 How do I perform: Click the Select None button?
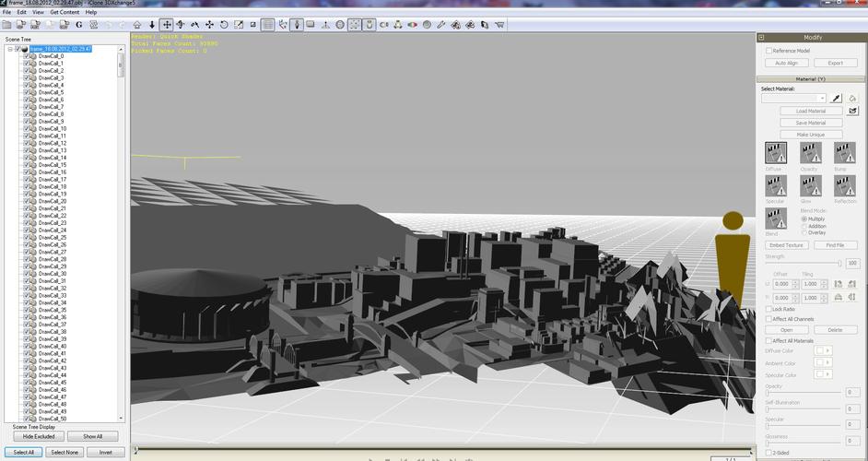pyautogui.click(x=65, y=452)
